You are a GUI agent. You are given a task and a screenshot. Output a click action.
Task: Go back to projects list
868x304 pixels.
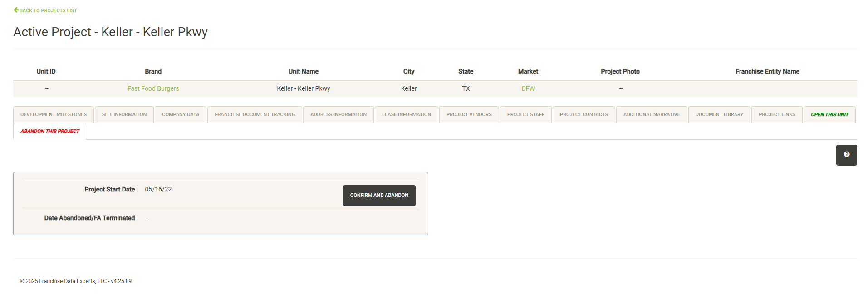45,10
